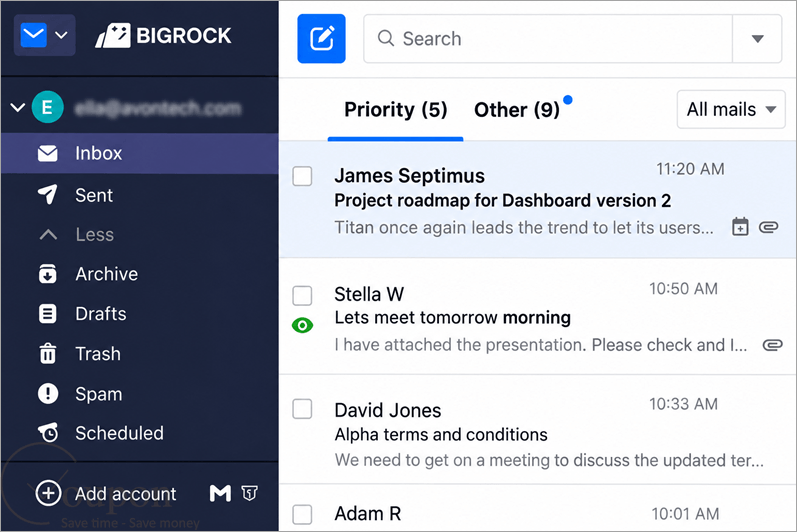This screenshot has width=797, height=532.
Task: Open the Inbox folder
Action: click(140, 153)
